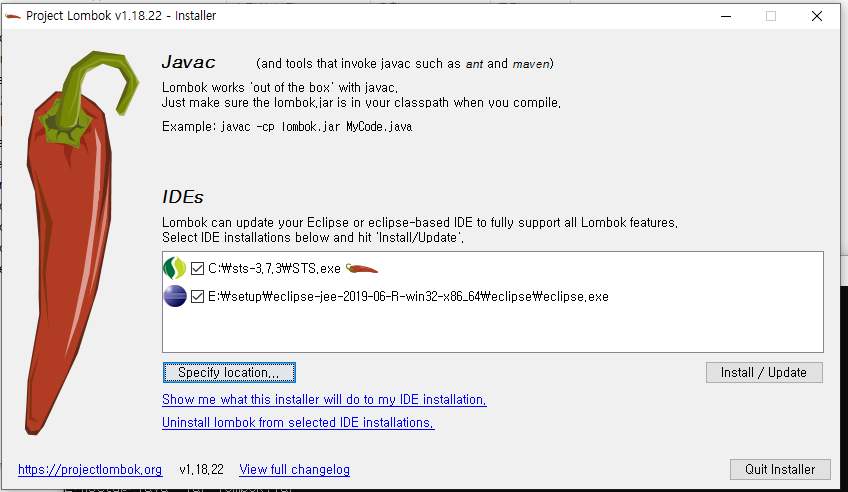
Task: Select the E:\setup eclipse.exe path text
Action: (x=408, y=296)
